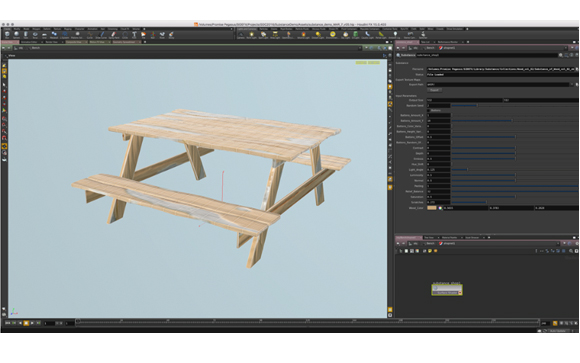This screenshot has width=580, height=363.
Task: Select the Null shelf tool
Action: pyautogui.click(x=153, y=34)
